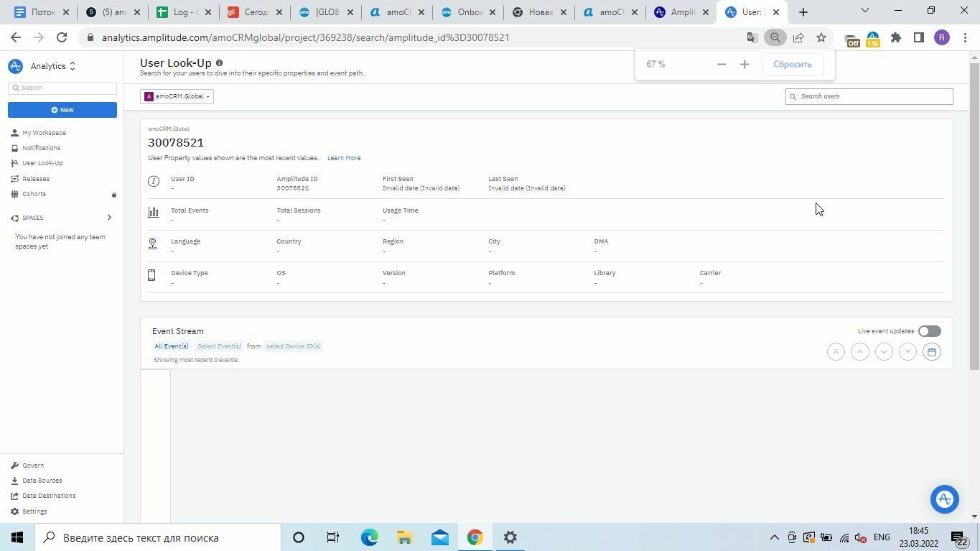Image resolution: width=980 pixels, height=551 pixels.
Task: Click the blue New button
Action: click(x=62, y=110)
